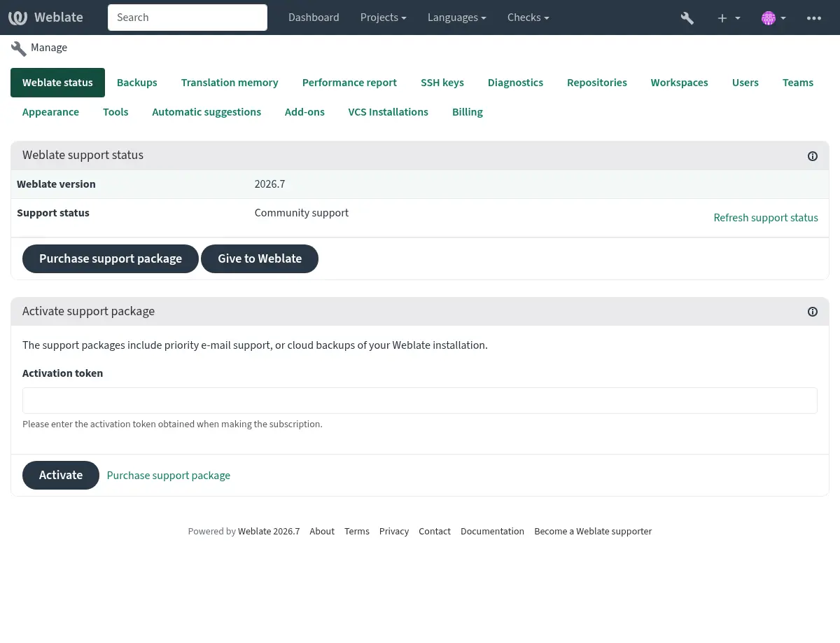Click info icon in Weblate support status header
840x643 pixels.
coord(813,156)
